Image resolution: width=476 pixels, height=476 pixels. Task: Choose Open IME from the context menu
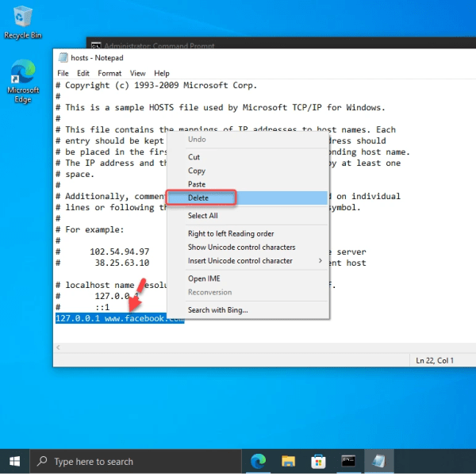tap(248, 278)
